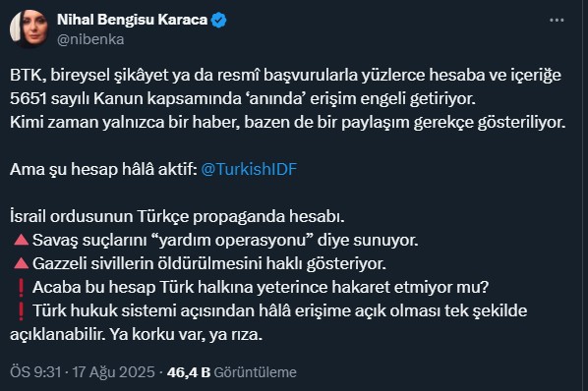Open the @TurkishIDF mention link
The width and height of the screenshot is (588, 391).
pos(249,169)
